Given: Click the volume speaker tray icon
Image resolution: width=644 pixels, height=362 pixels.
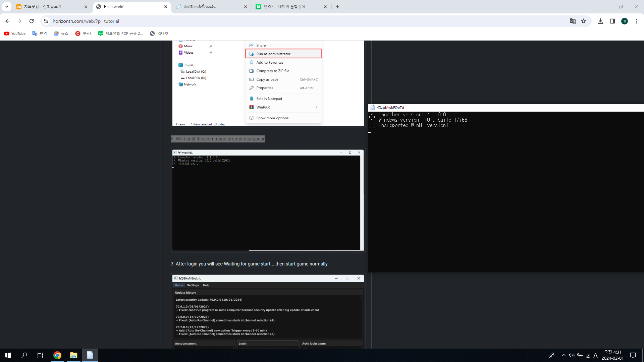Looking at the screenshot, I should coord(571,355).
